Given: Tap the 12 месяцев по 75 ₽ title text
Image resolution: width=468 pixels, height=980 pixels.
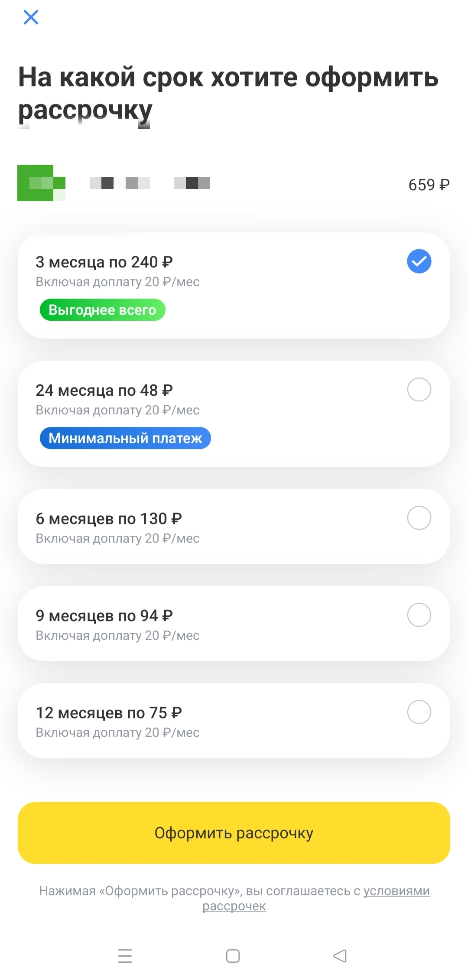Looking at the screenshot, I should coord(109,713).
